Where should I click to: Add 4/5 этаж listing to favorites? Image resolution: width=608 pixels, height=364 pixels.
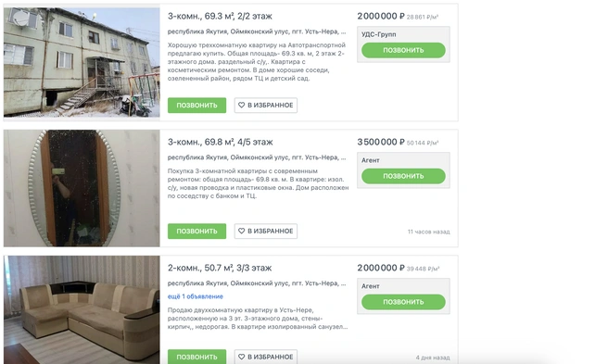(x=266, y=231)
